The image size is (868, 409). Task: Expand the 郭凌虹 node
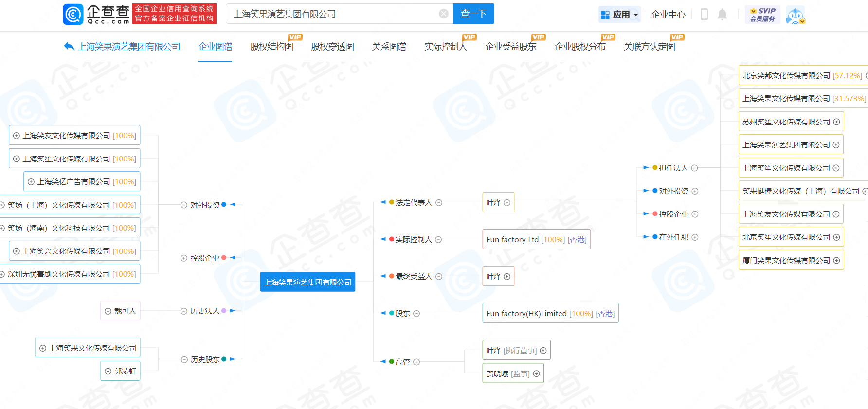(x=108, y=372)
